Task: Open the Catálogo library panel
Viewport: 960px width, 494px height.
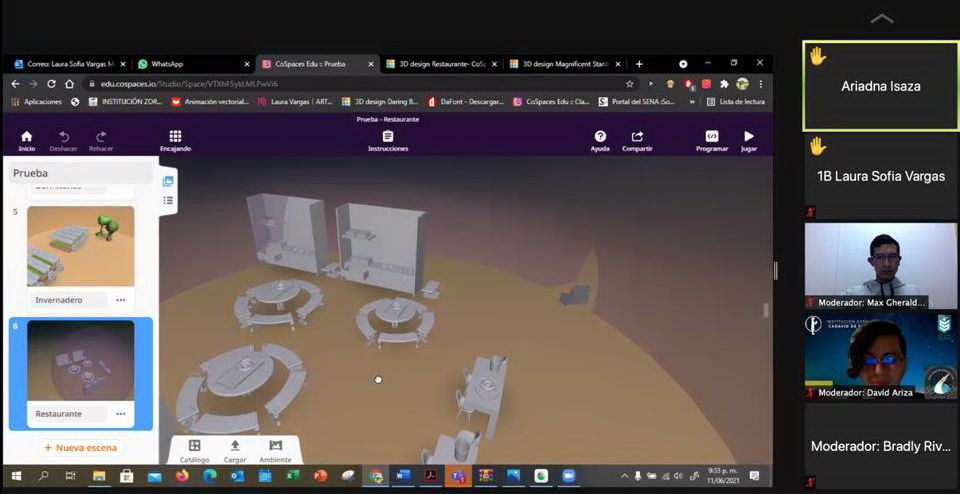Action: (x=194, y=451)
